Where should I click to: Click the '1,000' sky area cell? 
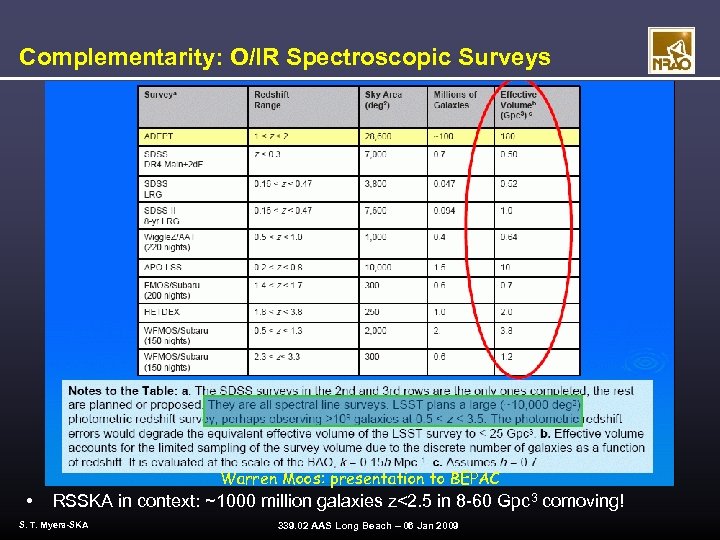tap(393, 244)
